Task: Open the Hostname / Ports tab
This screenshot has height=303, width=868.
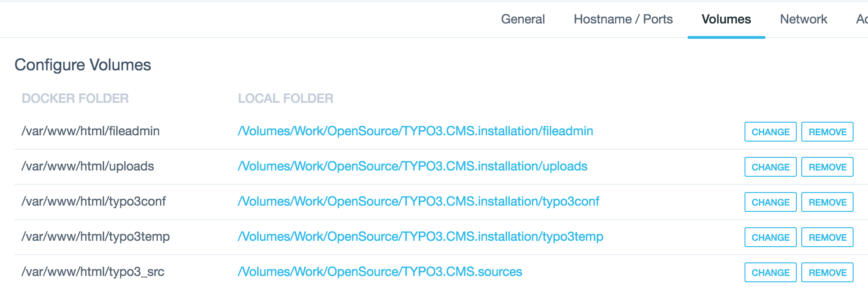Action: coord(623,19)
